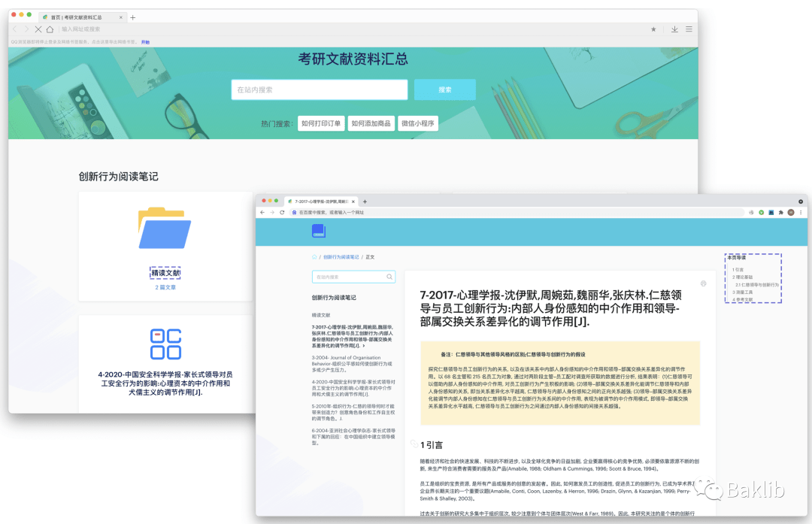This screenshot has height=524, width=812.
Task: Go back in the front browser window
Action: [262, 212]
